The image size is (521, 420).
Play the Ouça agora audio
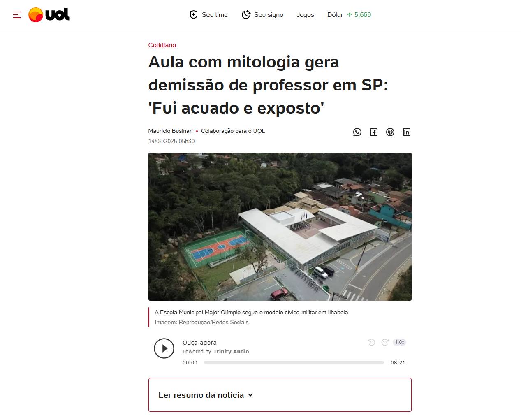tap(164, 348)
